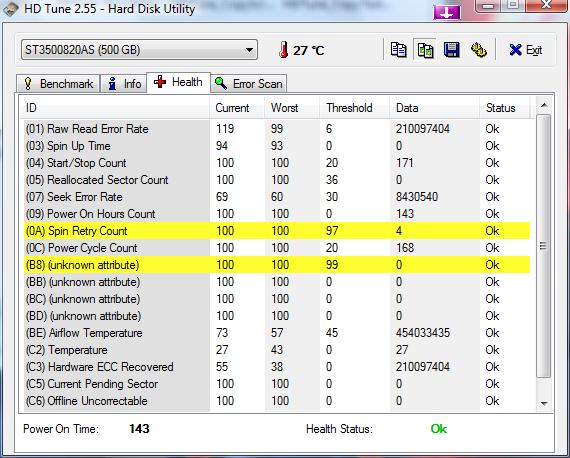Sort by the Current column header
Screen dimensions: 570x458
pyautogui.click(x=238, y=108)
